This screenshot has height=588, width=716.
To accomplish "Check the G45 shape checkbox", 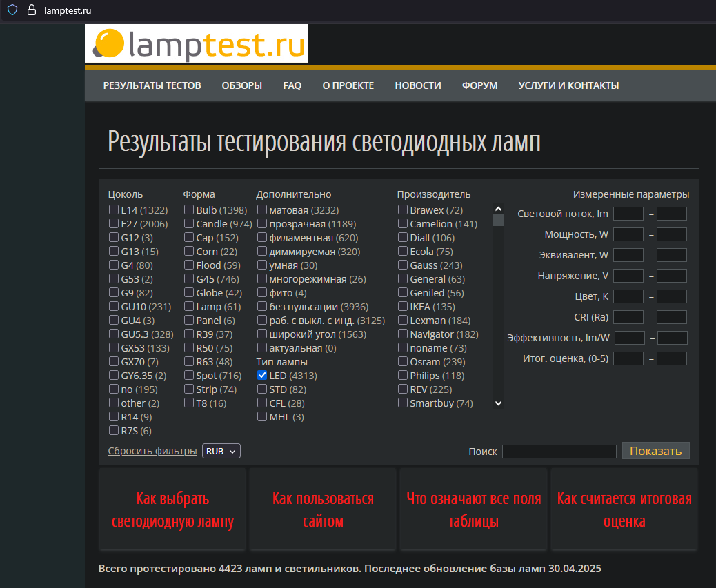I will click(188, 278).
